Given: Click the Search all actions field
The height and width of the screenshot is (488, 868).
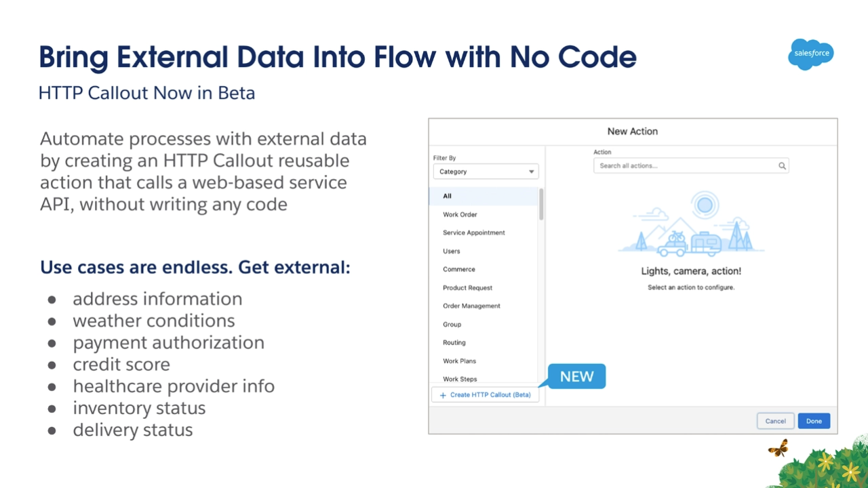Looking at the screenshot, I should pos(691,165).
